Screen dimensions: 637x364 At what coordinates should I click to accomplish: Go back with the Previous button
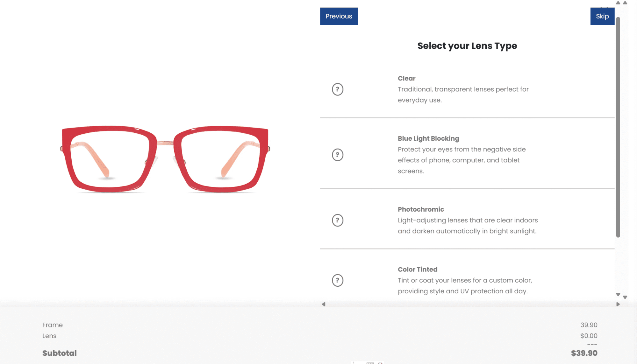pyautogui.click(x=339, y=16)
